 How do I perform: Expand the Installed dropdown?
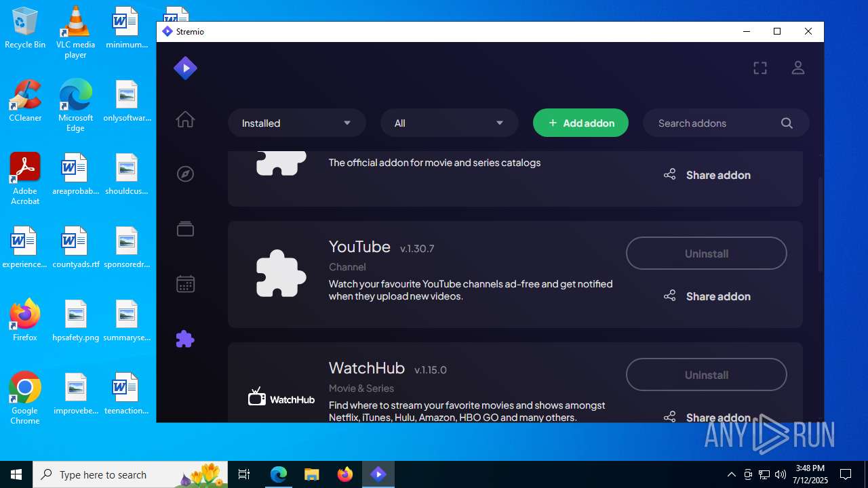click(297, 123)
